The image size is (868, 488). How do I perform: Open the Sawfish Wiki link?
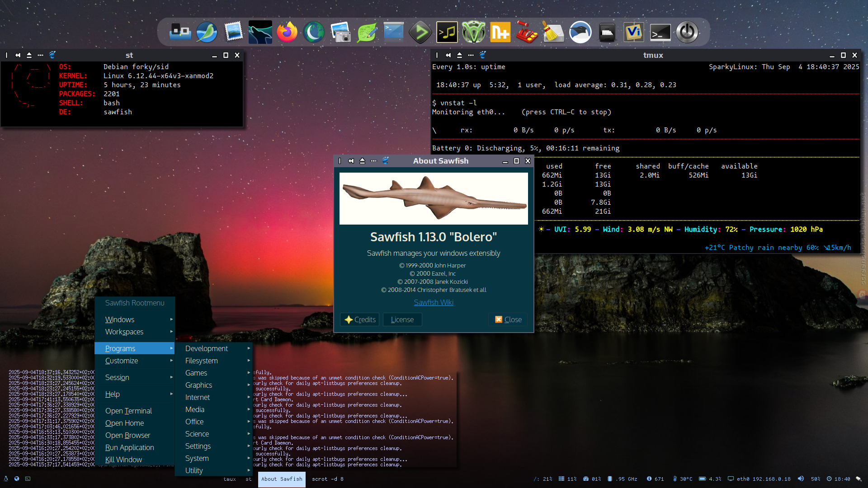pos(434,302)
